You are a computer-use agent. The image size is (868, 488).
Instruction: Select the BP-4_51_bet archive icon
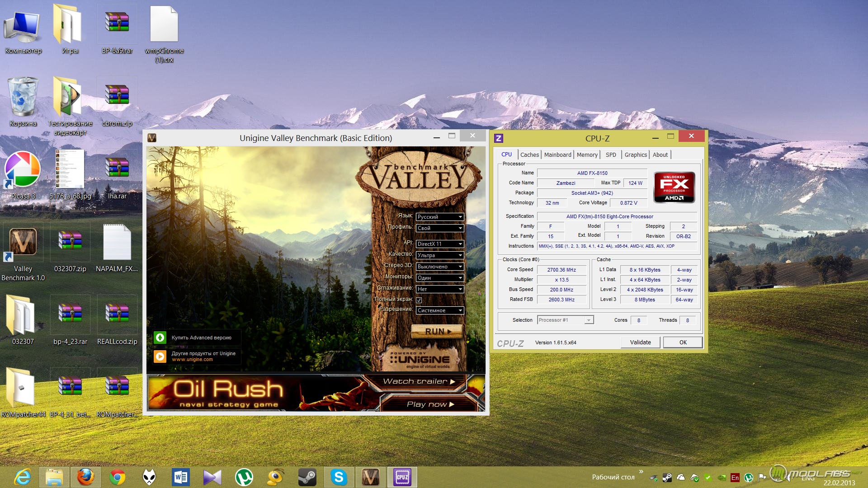click(70, 393)
